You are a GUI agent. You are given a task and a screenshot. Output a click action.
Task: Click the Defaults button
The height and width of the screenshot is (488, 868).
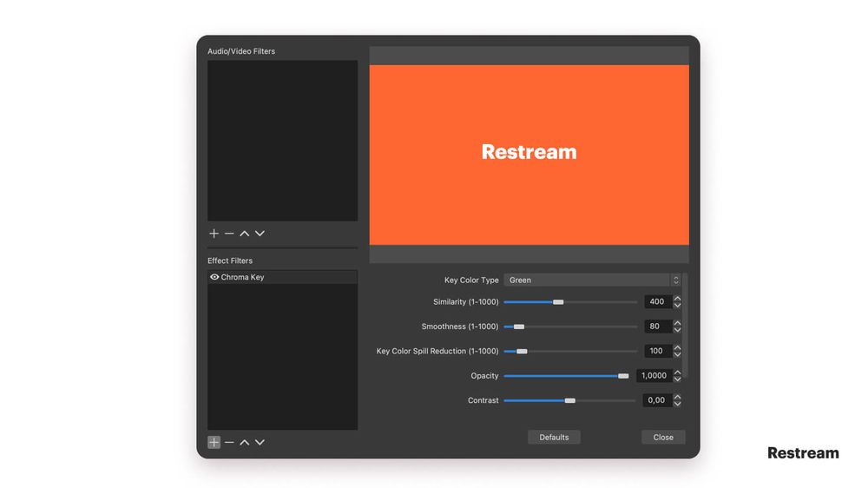(x=554, y=437)
